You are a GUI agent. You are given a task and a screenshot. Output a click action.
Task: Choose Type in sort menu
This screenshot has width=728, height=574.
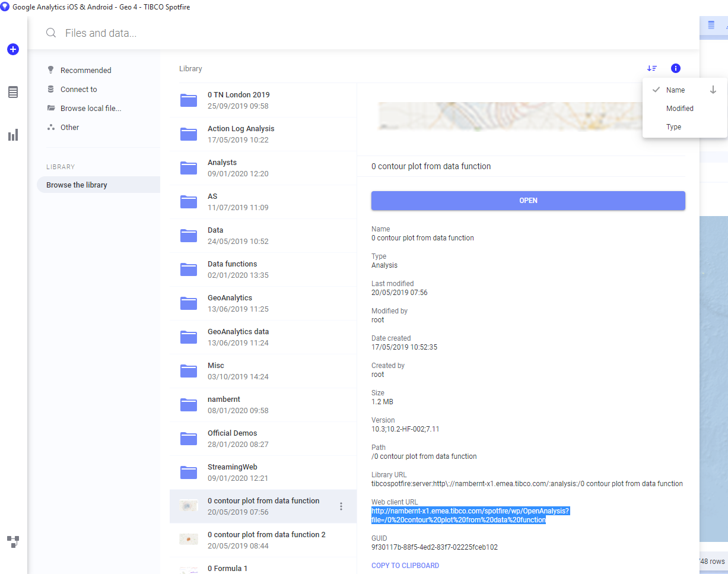point(673,127)
